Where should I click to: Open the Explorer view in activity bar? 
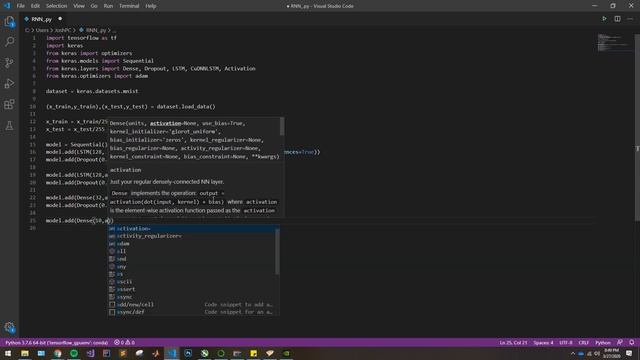9,21
